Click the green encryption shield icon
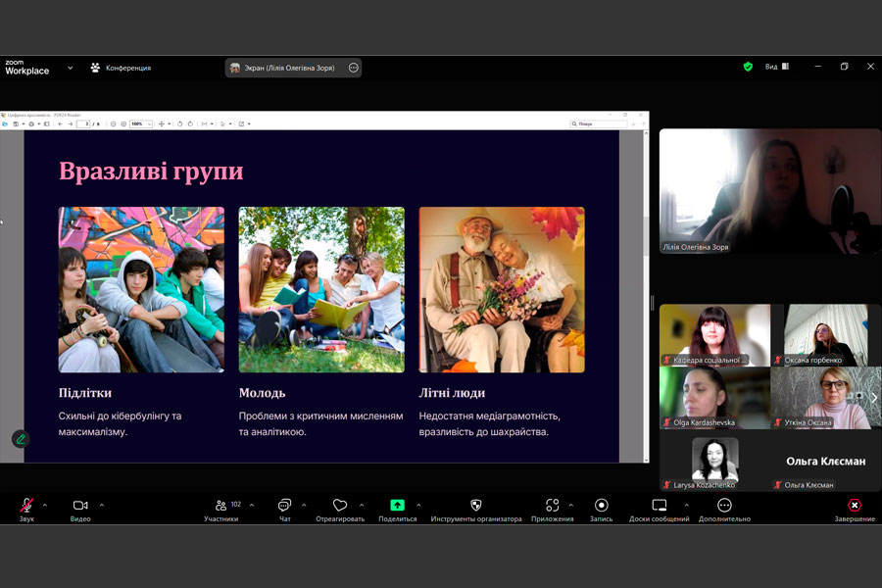This screenshot has height=588, width=882. pos(748,67)
